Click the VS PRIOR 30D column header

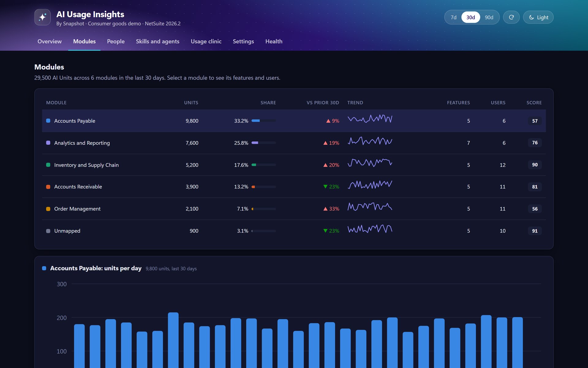tap(323, 103)
